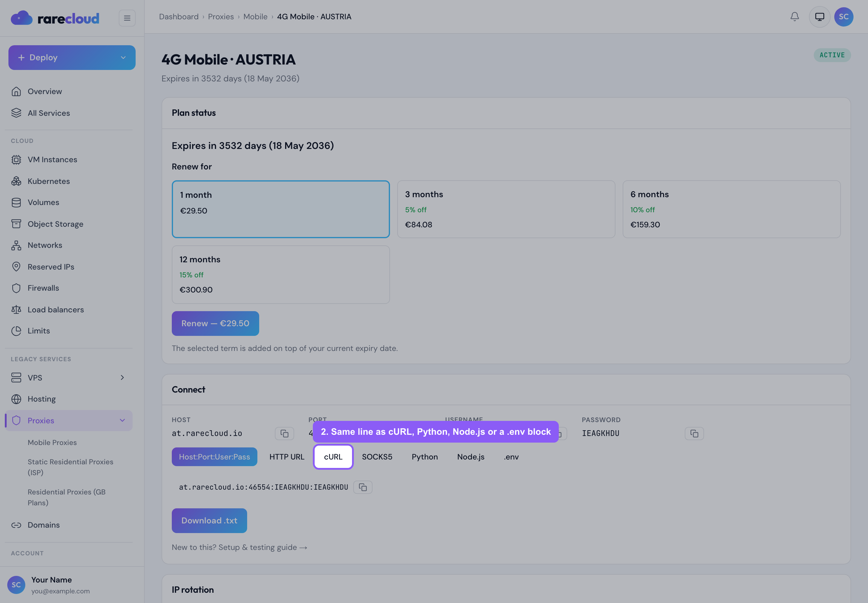The width and height of the screenshot is (868, 603).
Task: Click the Overview home icon
Action: [16, 91]
